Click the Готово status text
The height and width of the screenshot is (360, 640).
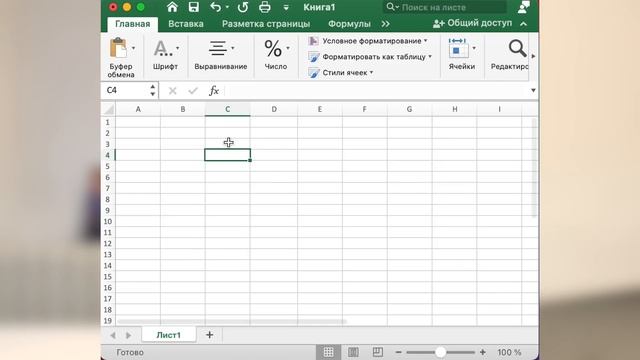point(130,352)
